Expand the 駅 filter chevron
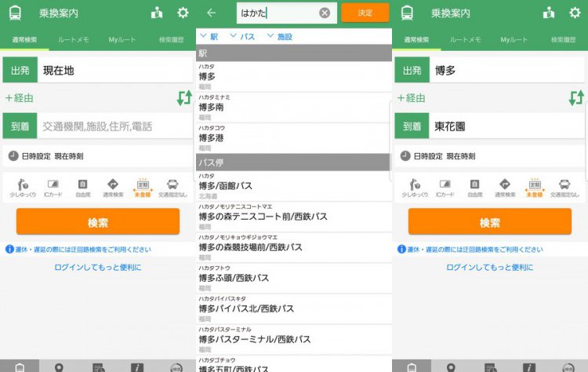588x372 pixels. (204, 36)
